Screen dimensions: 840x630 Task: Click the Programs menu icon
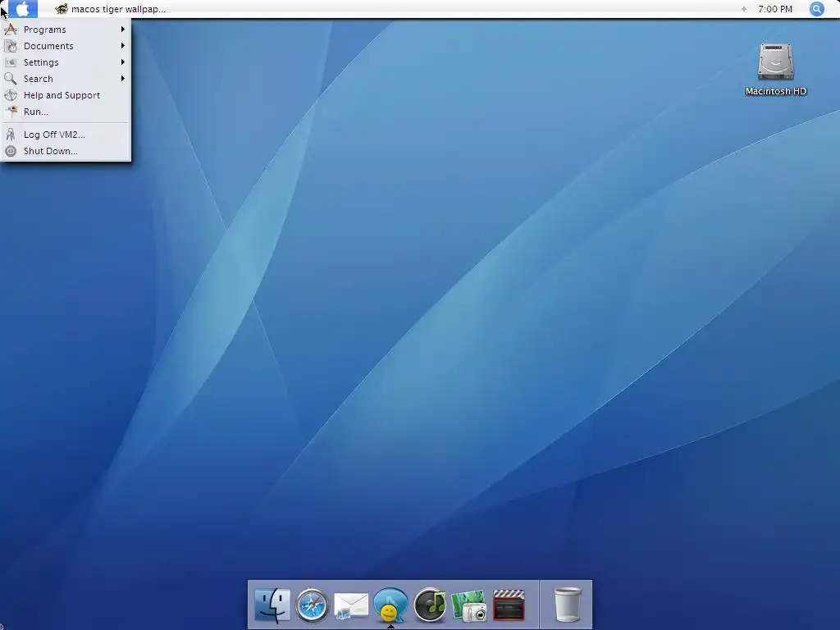[x=11, y=30]
